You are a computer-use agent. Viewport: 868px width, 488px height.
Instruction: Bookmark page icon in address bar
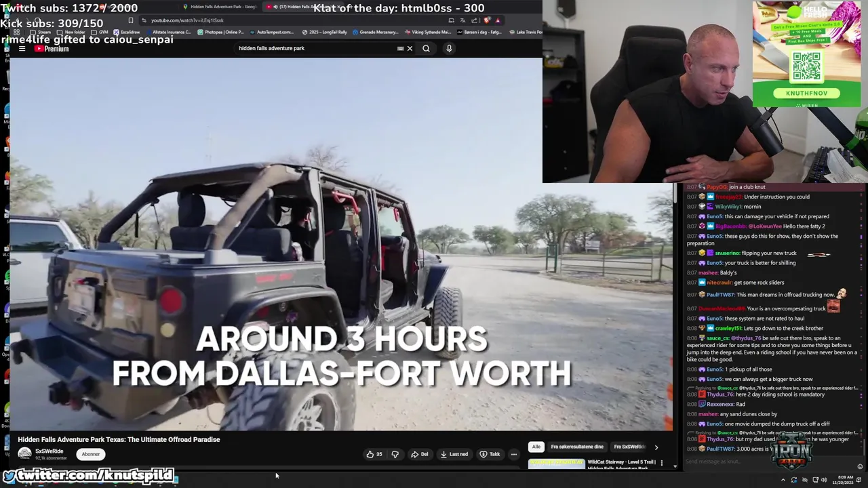tap(130, 20)
